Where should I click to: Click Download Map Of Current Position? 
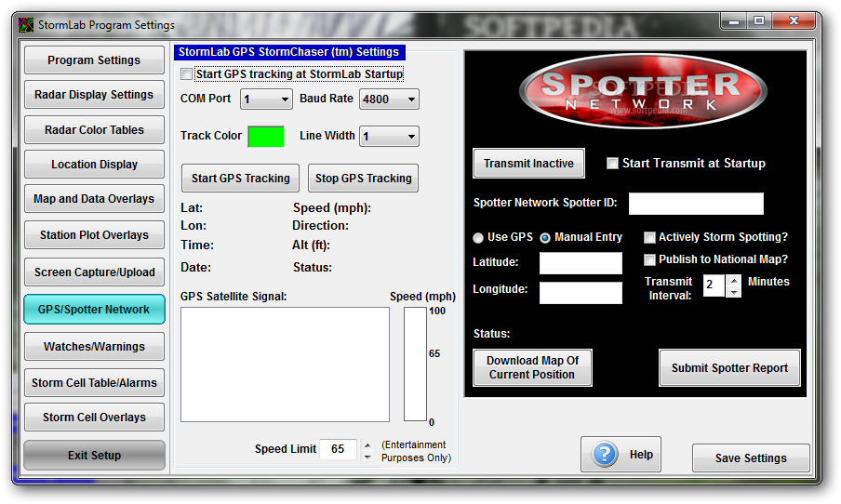tap(532, 368)
